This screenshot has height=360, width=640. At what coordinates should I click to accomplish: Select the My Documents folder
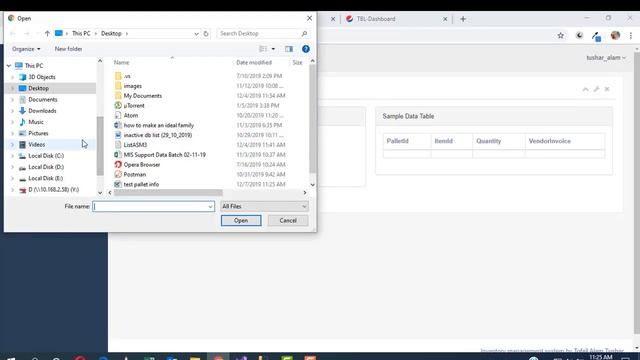(142, 96)
